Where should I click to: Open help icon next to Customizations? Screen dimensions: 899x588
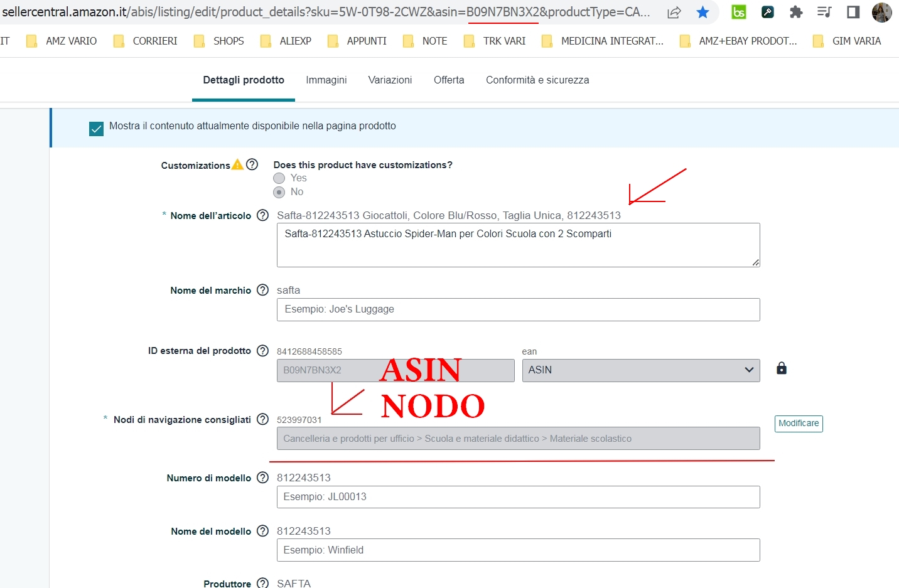pos(252,164)
